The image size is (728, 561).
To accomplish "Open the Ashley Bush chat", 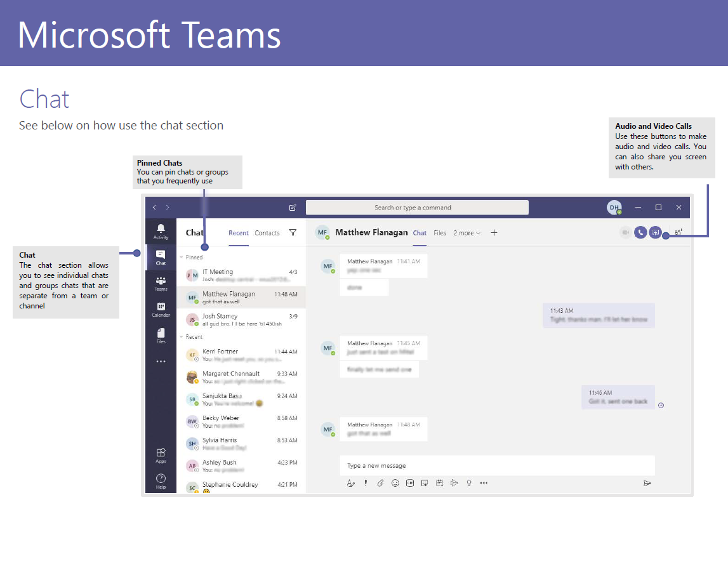I will click(241, 466).
